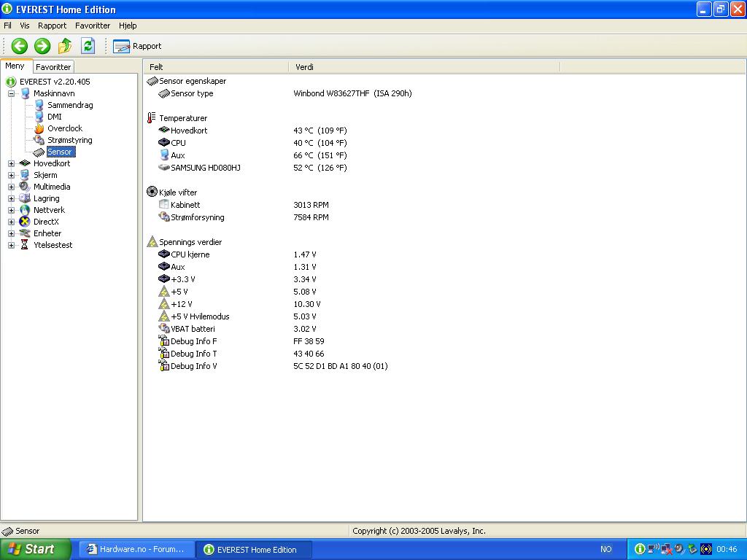Click the Refresh toolbar icon
Screen dimensions: 747x560
[x=88, y=46]
